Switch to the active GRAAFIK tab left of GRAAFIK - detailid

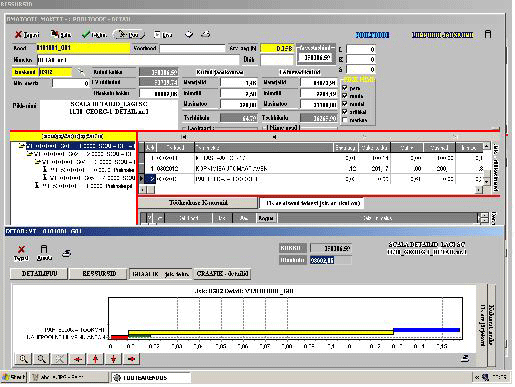click(161, 274)
